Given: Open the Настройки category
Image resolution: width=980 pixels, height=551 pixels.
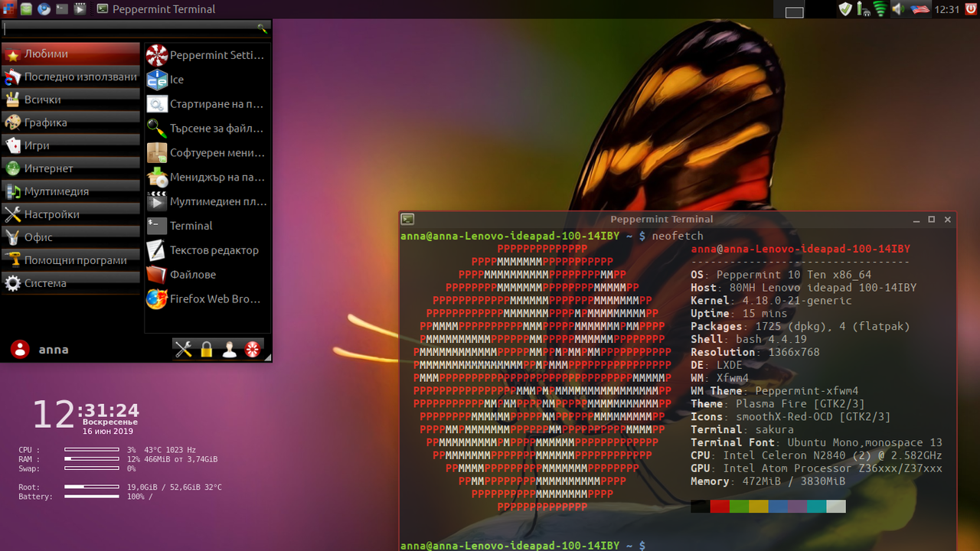Looking at the screenshot, I should (70, 215).
